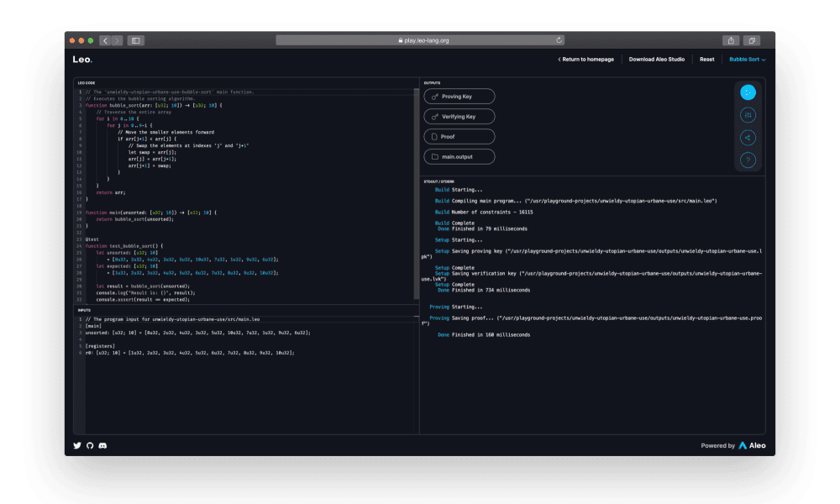
Task: Open the settings sliders icon
Action: pyautogui.click(x=748, y=115)
